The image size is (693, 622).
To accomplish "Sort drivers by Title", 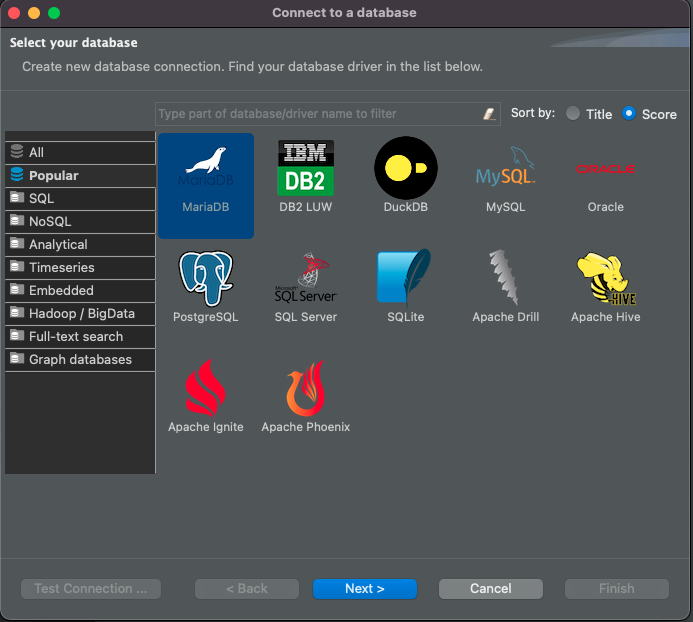I will point(589,114).
